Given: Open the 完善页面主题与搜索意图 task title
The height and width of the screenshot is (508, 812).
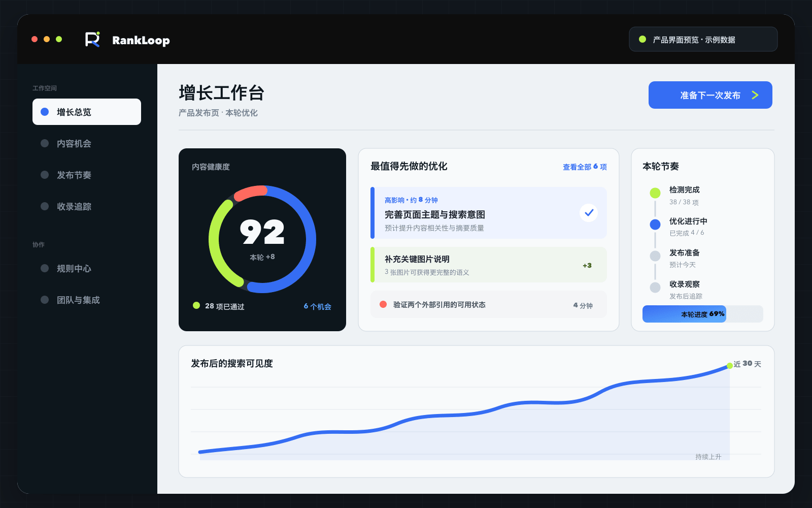Looking at the screenshot, I should [435, 214].
